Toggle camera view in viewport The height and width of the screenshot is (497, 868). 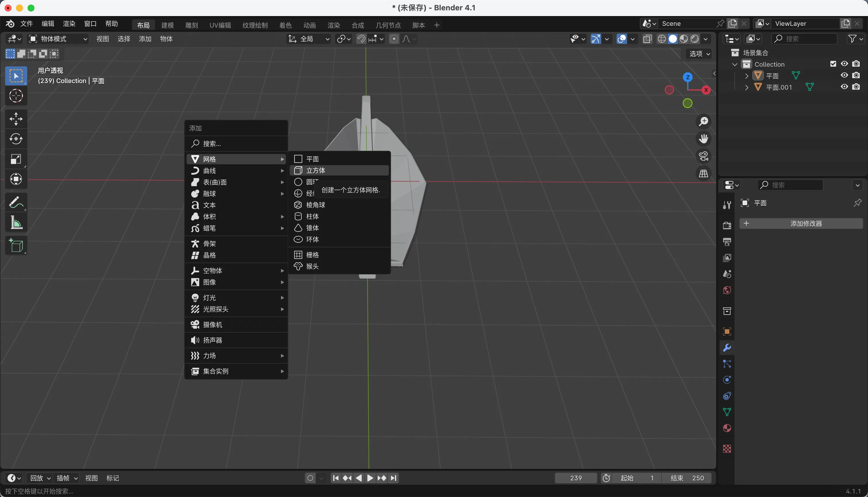pos(703,156)
